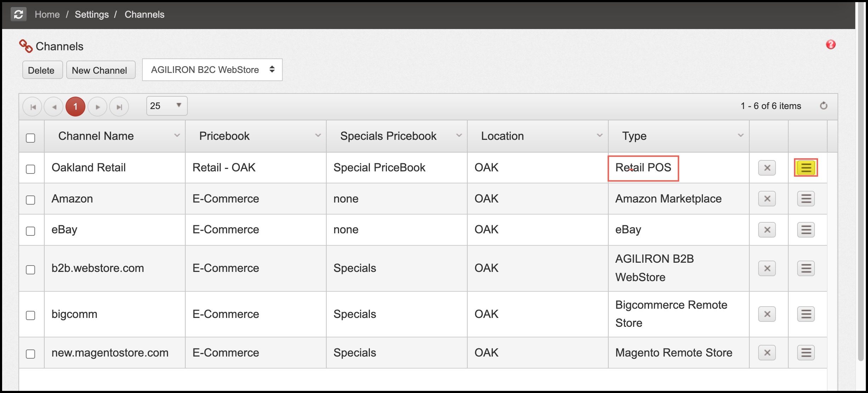Open Channel Name column menu chevron
868x393 pixels.
pyautogui.click(x=177, y=136)
